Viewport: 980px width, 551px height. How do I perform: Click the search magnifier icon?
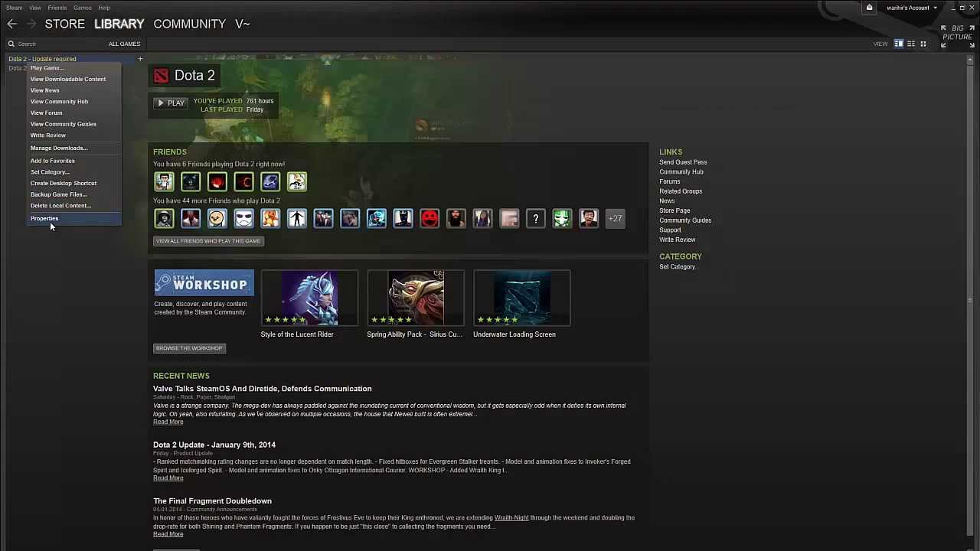[x=11, y=44]
